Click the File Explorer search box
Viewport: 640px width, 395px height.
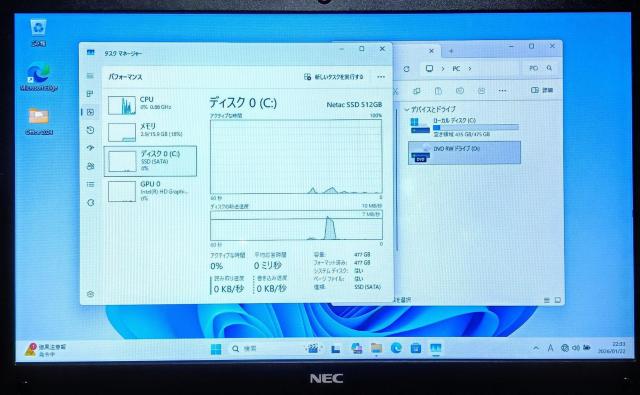(x=540, y=68)
